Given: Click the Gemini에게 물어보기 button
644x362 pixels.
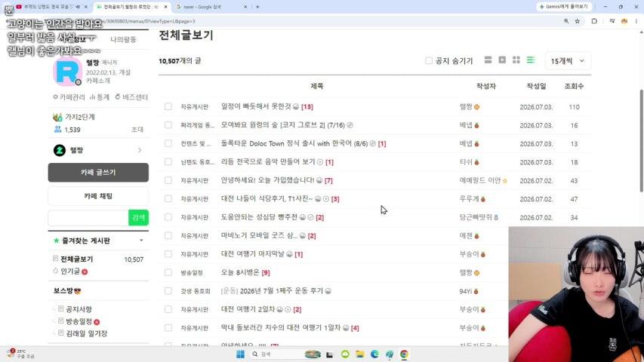Looking at the screenshot, I should [563, 7].
